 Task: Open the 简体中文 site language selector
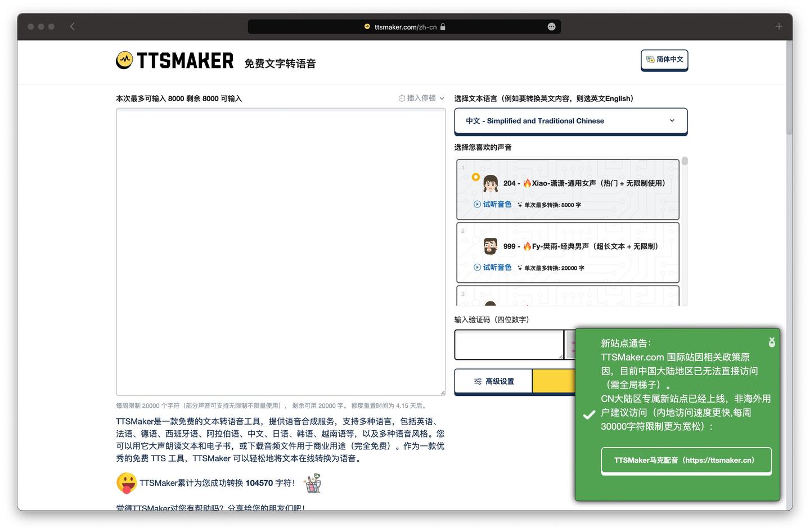click(664, 60)
